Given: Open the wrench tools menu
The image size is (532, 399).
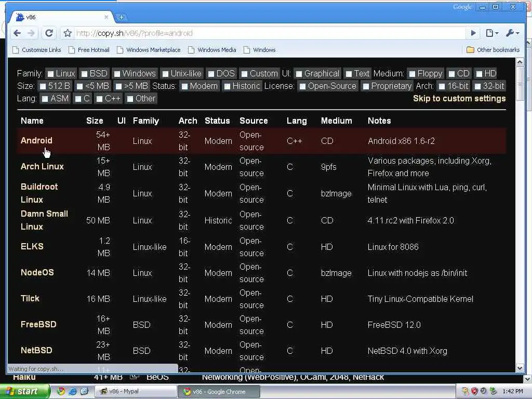Looking at the screenshot, I should 512,33.
